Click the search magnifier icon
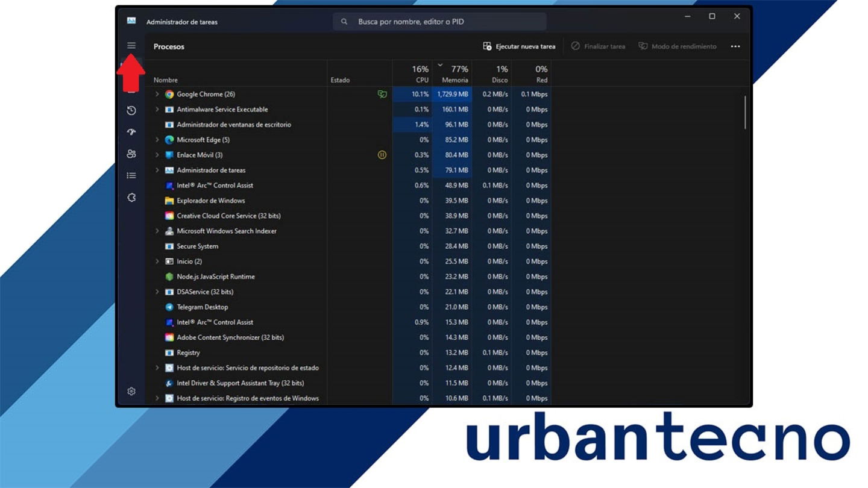The height and width of the screenshot is (488, 868). coord(344,22)
